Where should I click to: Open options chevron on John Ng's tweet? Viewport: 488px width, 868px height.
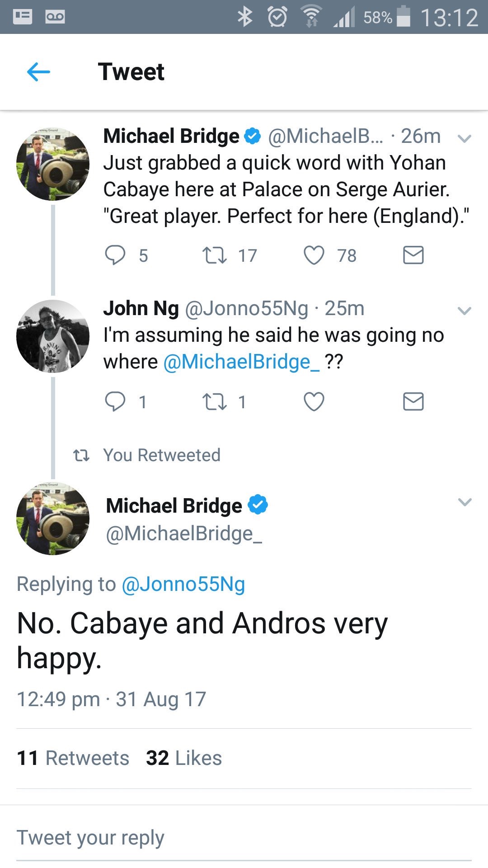(x=465, y=311)
